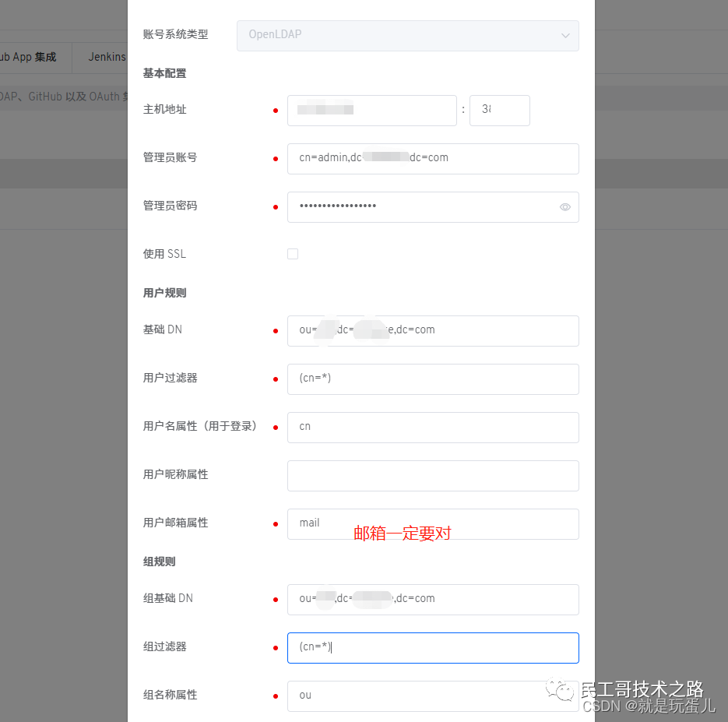Click the 组名称属性 field containing ou
This screenshot has width=728, height=722.
tap(432, 696)
